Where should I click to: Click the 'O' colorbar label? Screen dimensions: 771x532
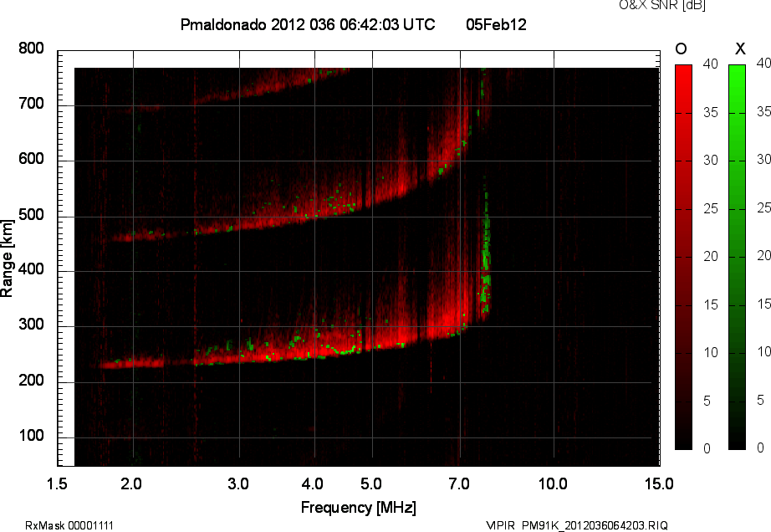[x=681, y=49]
